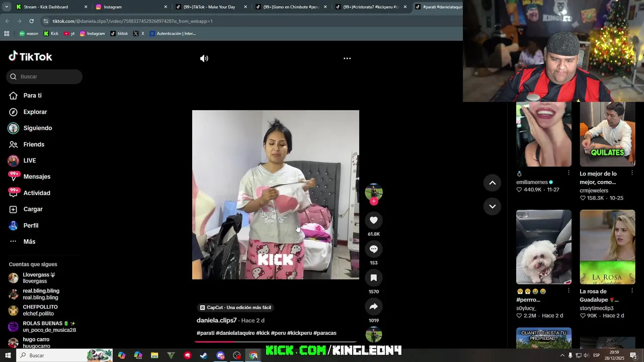Screen dimensions: 644x362
Task: Reload the page
Action: point(31,21)
